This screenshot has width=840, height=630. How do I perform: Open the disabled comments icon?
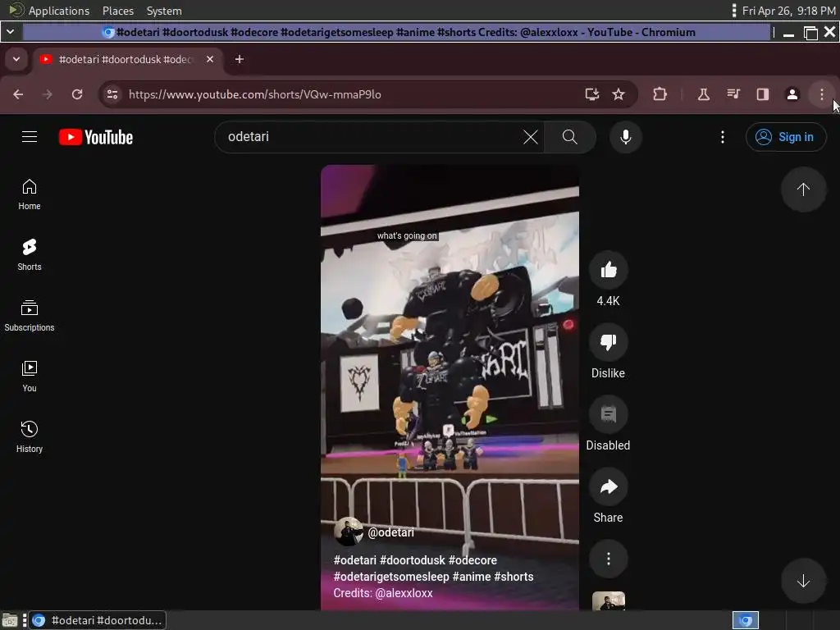[x=608, y=414]
